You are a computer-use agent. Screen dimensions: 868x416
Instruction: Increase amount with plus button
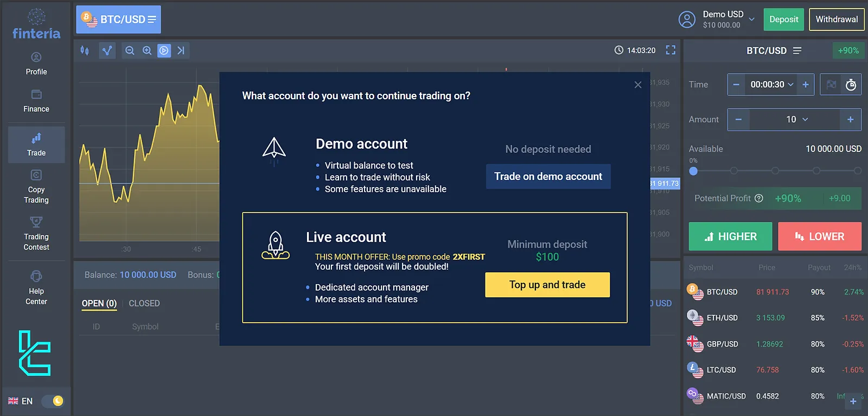[851, 119]
